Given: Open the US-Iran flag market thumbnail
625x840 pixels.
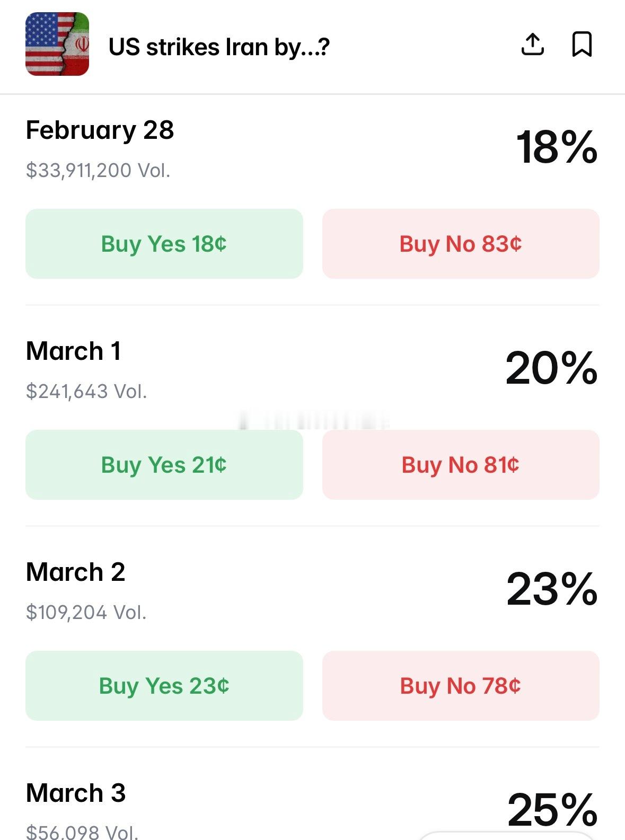Looking at the screenshot, I should tap(57, 44).
